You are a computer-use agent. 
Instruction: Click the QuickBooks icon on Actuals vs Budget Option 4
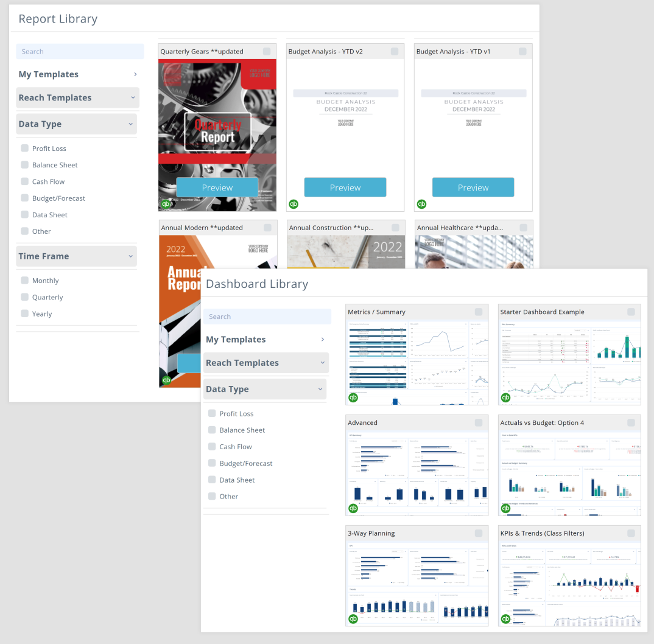click(505, 508)
